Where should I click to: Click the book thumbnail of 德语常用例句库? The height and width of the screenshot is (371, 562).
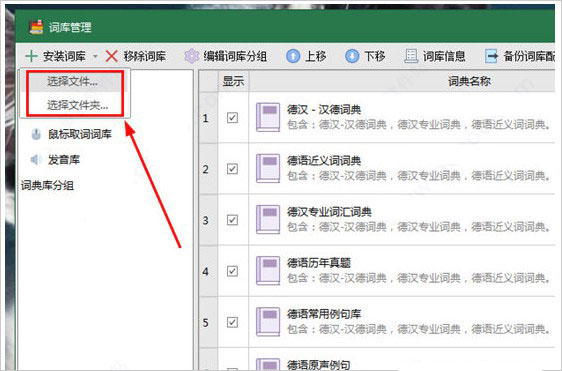click(268, 322)
